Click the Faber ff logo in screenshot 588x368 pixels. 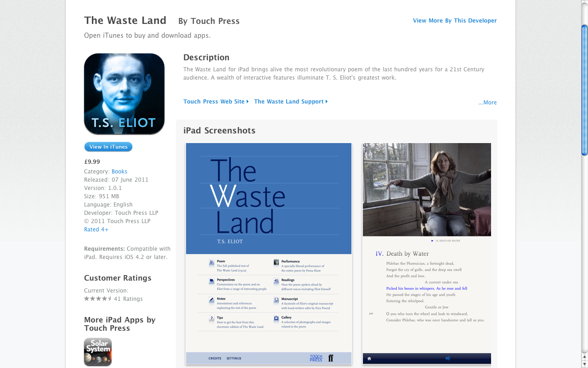(331, 358)
